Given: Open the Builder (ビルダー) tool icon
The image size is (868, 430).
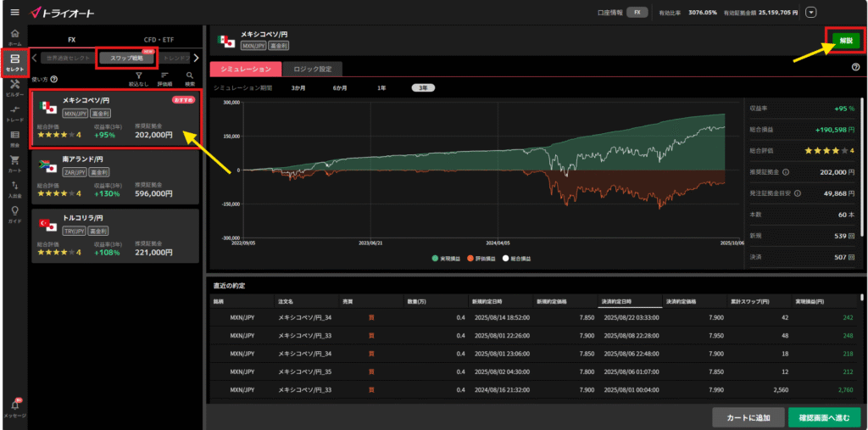Looking at the screenshot, I should pos(14,87).
